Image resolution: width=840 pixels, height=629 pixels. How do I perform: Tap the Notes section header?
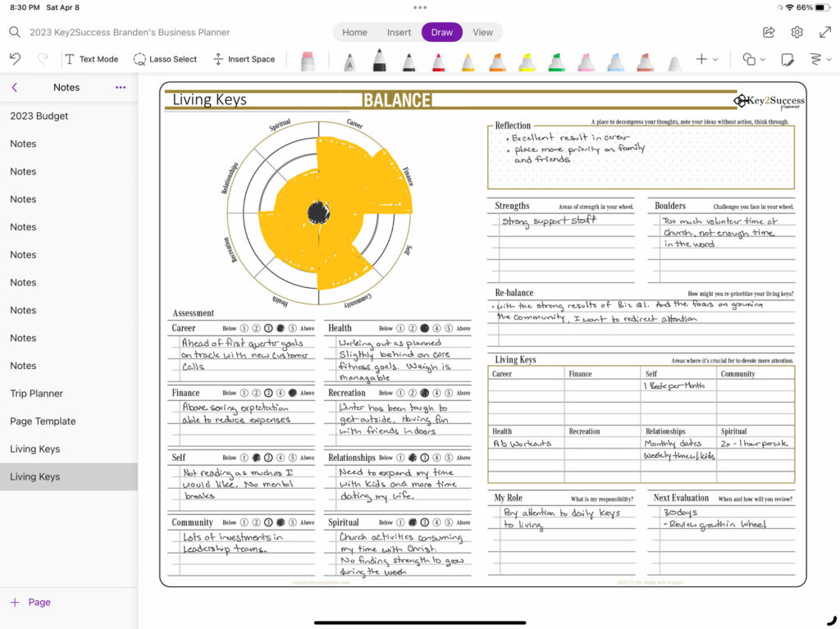(x=66, y=87)
